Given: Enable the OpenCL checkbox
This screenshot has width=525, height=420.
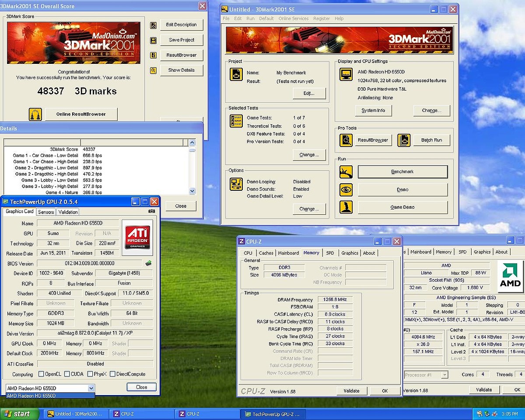Looking at the screenshot, I should pyautogui.click(x=41, y=374).
